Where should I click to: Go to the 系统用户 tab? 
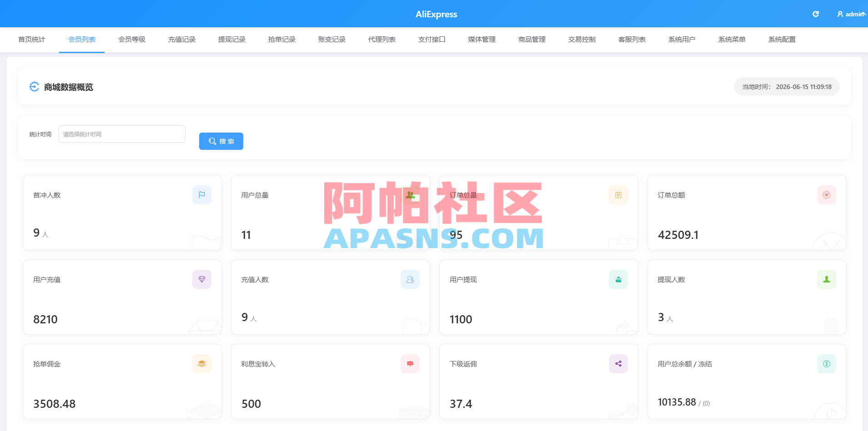[682, 40]
